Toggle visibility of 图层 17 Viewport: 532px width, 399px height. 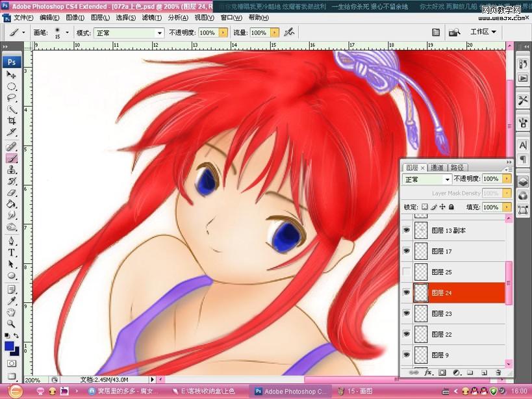(x=407, y=251)
